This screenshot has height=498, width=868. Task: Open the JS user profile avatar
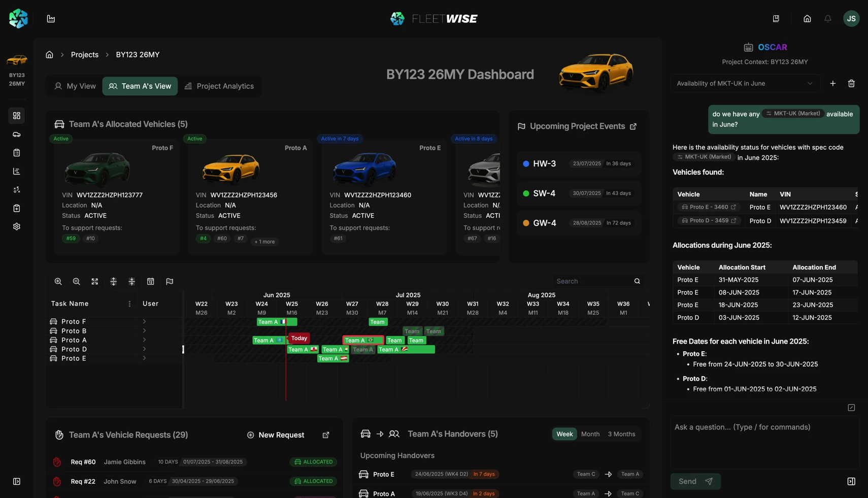851,19
